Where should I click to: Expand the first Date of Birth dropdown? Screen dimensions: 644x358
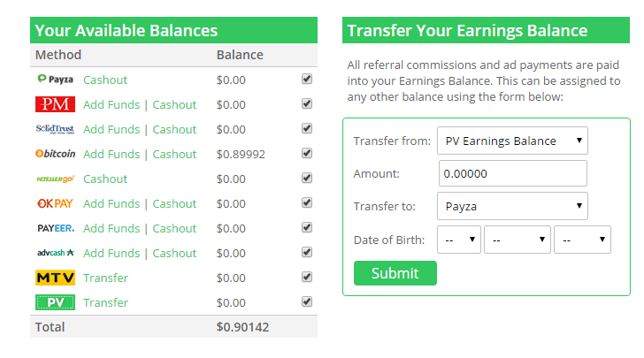tap(459, 240)
